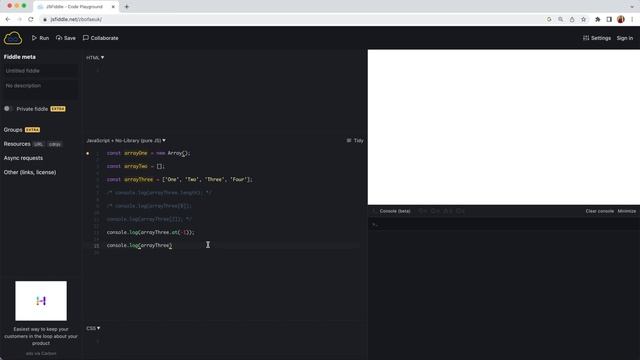Click the result preview pane
Viewport: 640px width, 360px height.
pyautogui.click(x=504, y=127)
